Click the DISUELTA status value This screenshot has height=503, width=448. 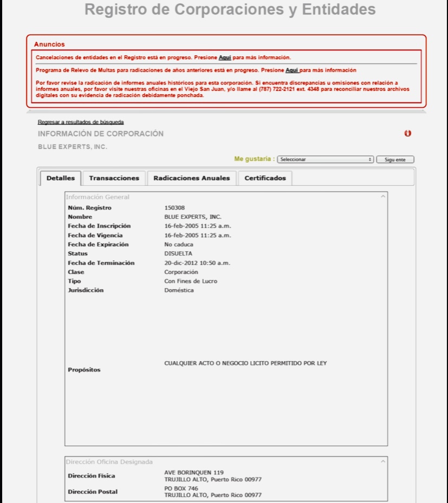tap(178, 253)
